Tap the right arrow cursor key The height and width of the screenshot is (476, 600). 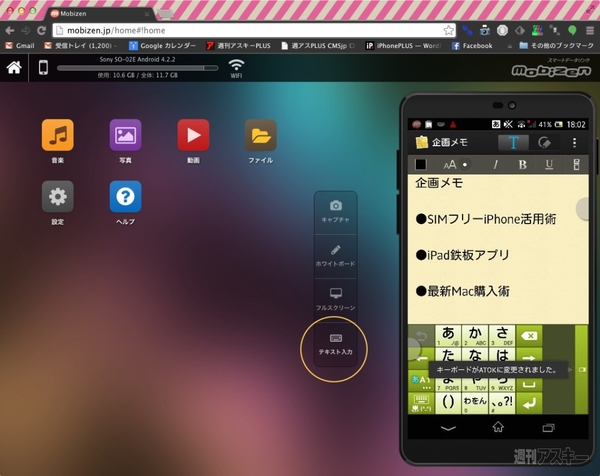(x=529, y=357)
